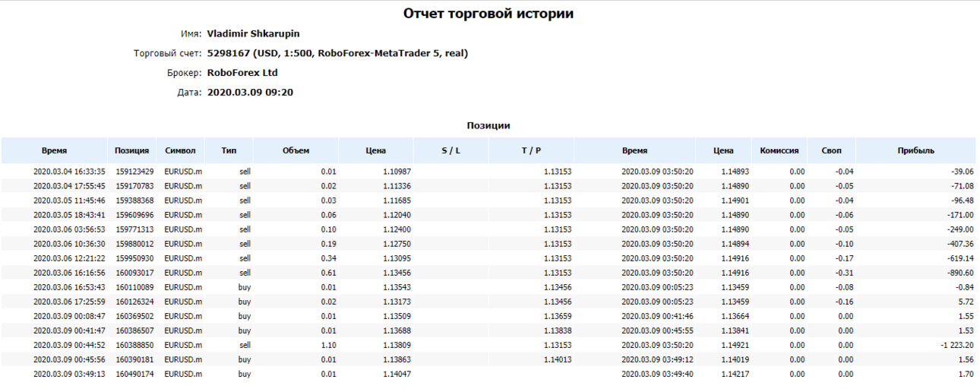Image resolution: width=980 pixels, height=392 pixels.
Task: Click open price 1.13456 in sell row
Action: pos(397,273)
